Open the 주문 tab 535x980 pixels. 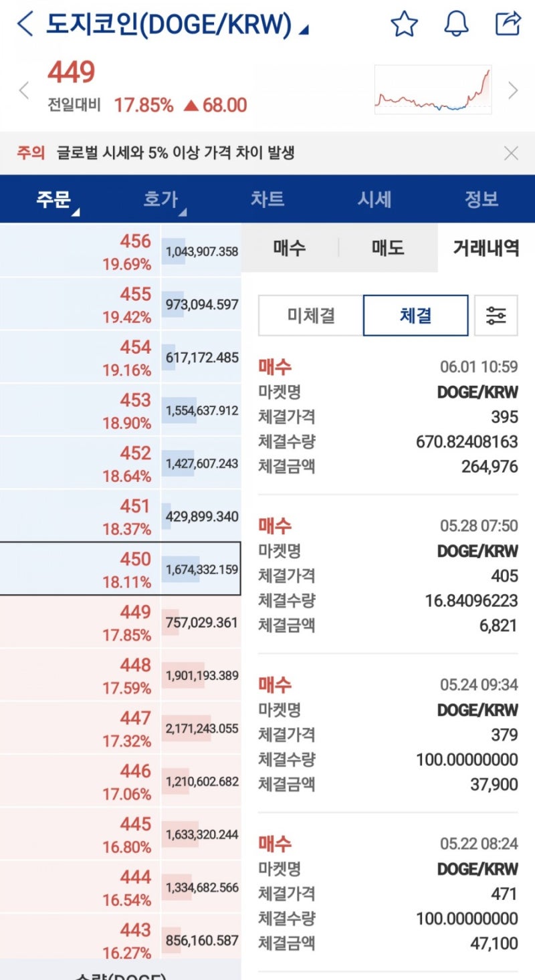coord(53,199)
